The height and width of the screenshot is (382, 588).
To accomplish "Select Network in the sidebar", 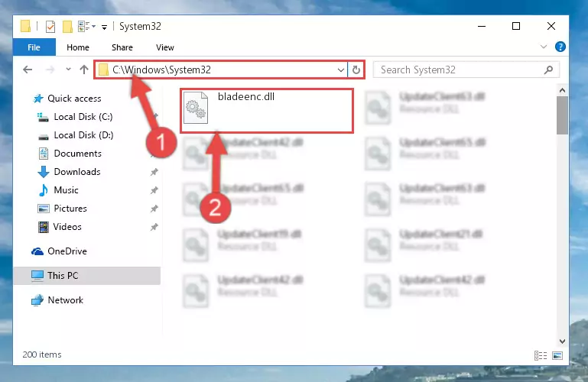I will coord(65,300).
